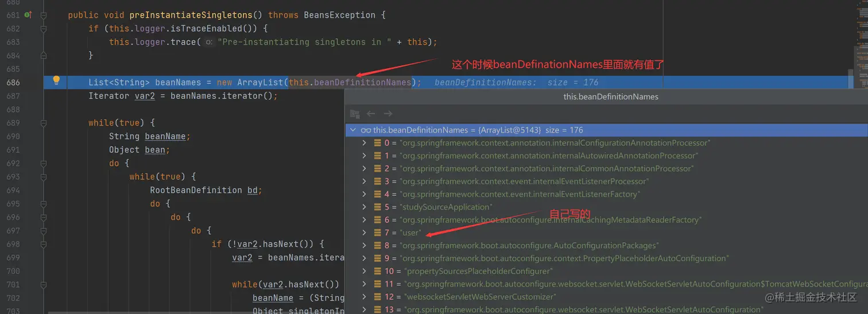This screenshot has width=868, height=314.
Task: Click beanDefinitionNames in the highlighted line 686
Action: point(363,82)
